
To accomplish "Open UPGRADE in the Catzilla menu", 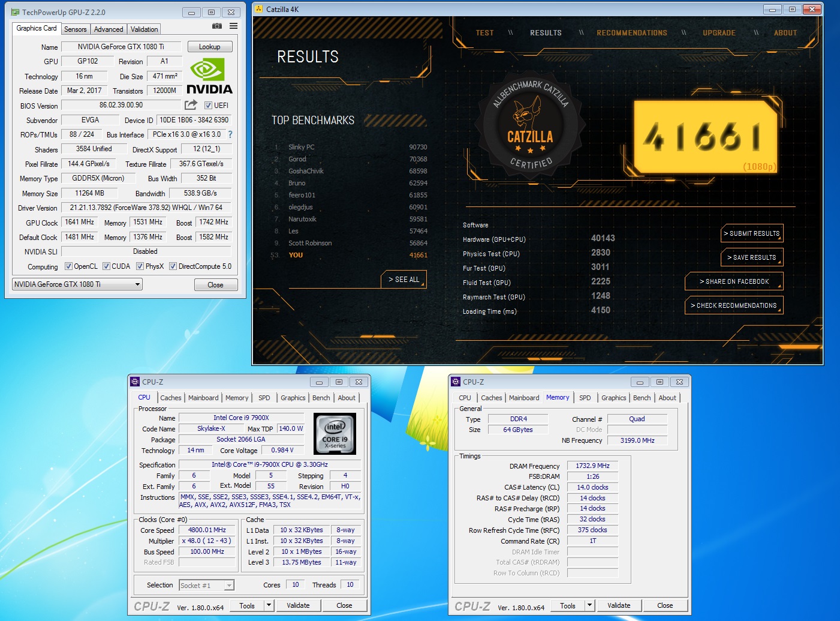I will tap(719, 33).
